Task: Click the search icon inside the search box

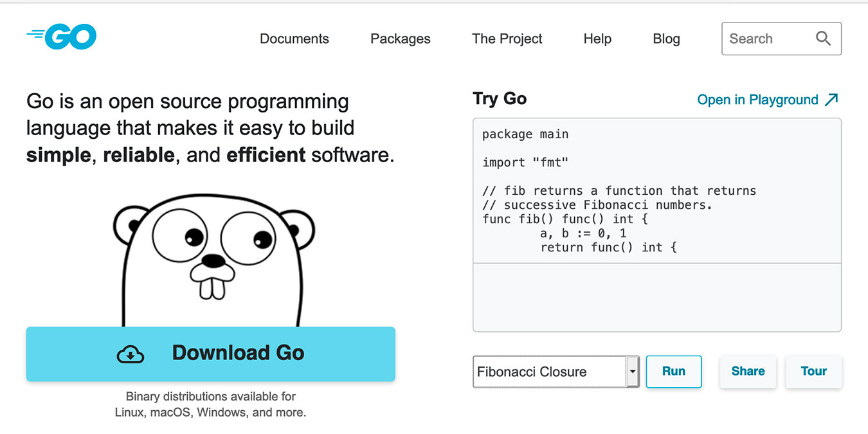Action: [x=824, y=39]
